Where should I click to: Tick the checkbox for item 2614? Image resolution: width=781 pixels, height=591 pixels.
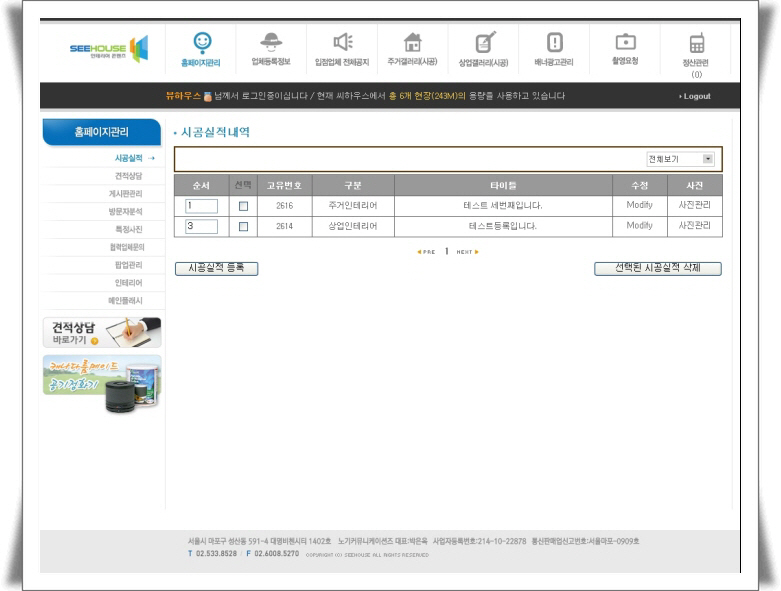coord(243,227)
